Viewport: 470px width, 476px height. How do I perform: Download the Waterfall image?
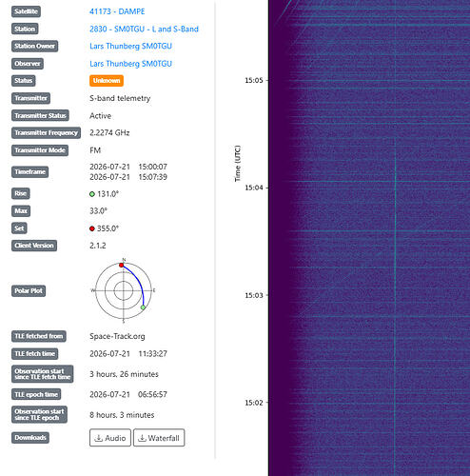point(159,438)
